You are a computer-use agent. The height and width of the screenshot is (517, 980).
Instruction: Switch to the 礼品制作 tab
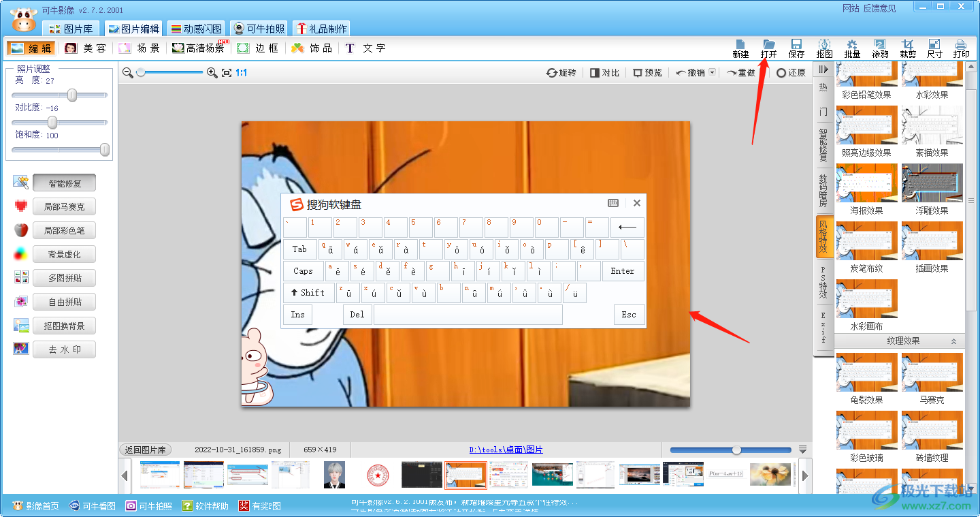(x=322, y=29)
